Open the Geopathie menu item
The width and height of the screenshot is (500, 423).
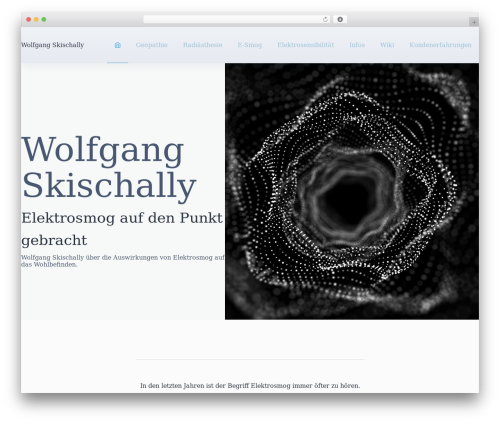[x=151, y=45]
